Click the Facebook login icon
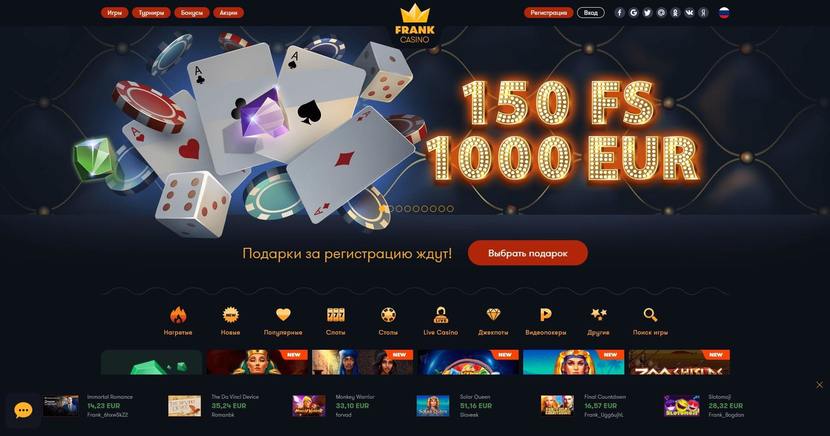Screen dimensions: 830x436 [x=620, y=13]
